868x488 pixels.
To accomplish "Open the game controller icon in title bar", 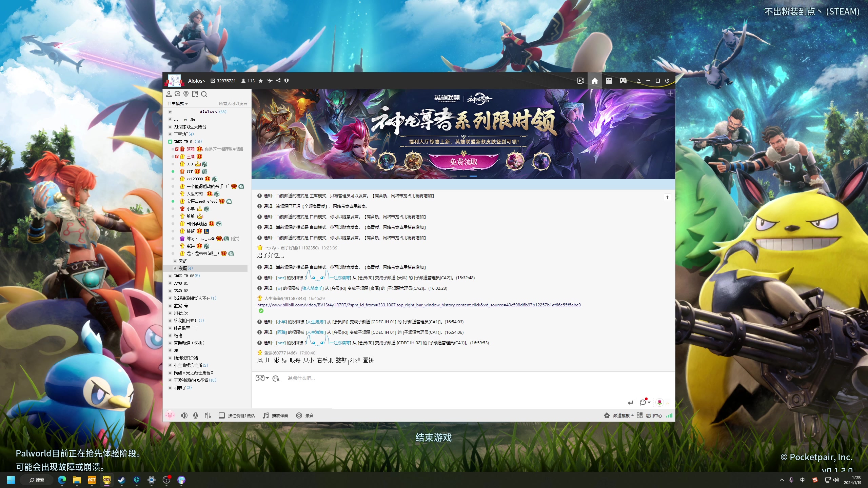I will tap(623, 81).
